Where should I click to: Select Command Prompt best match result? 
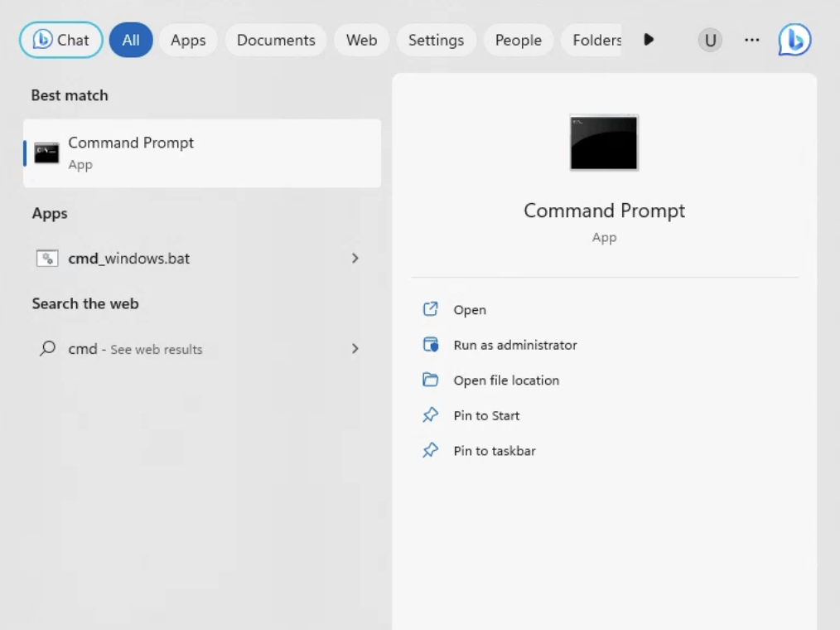point(202,153)
